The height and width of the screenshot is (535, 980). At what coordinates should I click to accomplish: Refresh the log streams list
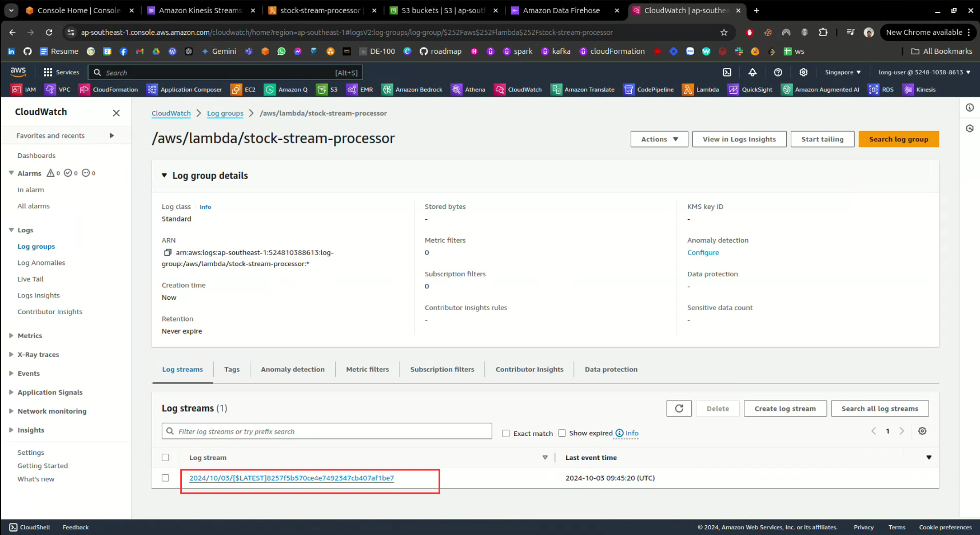point(679,409)
